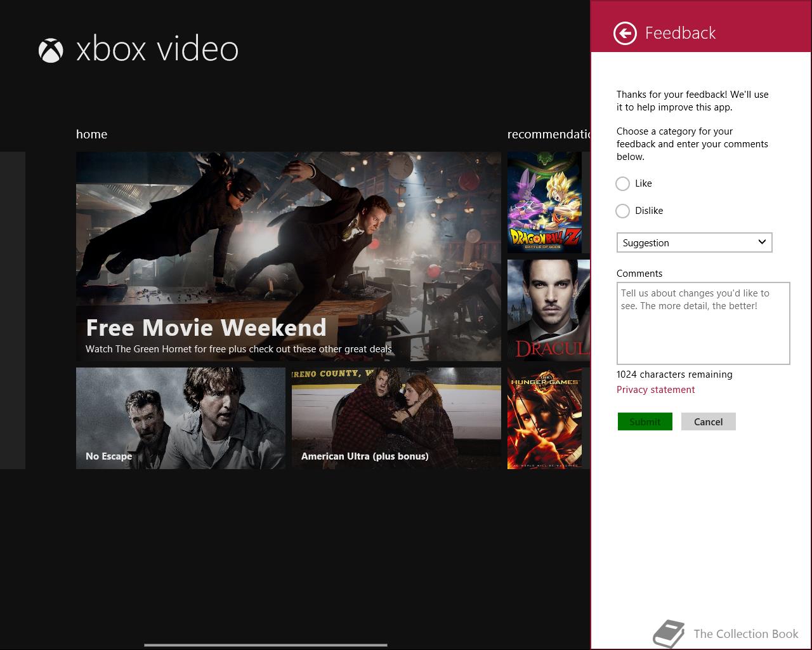
Task: Click the '1024 characters remaining' counter text
Action: pos(674,375)
